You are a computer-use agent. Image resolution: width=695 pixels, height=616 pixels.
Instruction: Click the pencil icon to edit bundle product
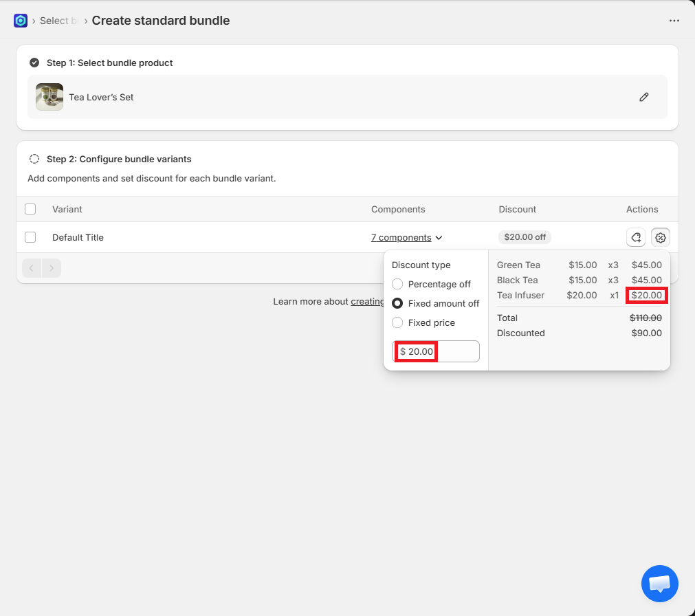coord(643,97)
